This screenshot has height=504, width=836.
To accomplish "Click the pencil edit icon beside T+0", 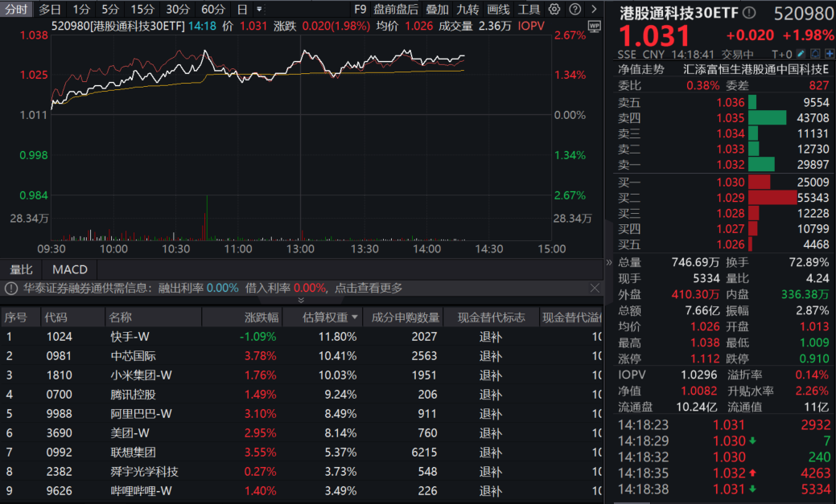I will coord(801,53).
